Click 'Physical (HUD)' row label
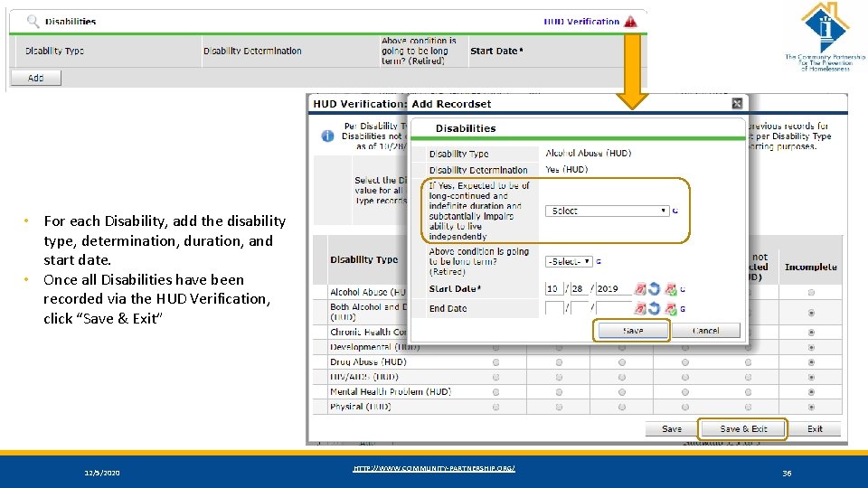868x488 pixels. [361, 407]
